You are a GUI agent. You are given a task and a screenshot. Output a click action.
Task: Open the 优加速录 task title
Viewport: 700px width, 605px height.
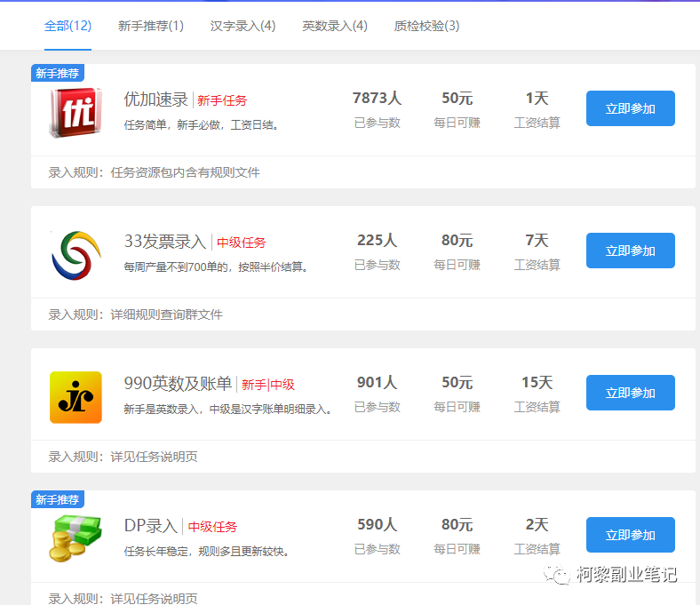pos(156,100)
